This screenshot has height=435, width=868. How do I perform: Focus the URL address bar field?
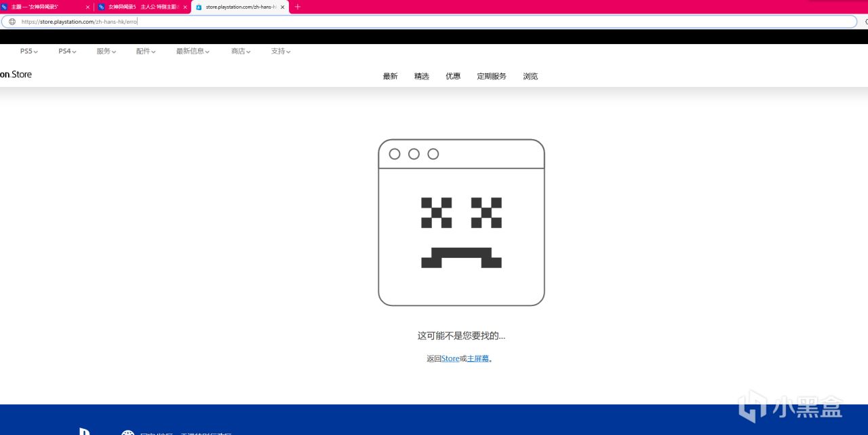point(429,22)
